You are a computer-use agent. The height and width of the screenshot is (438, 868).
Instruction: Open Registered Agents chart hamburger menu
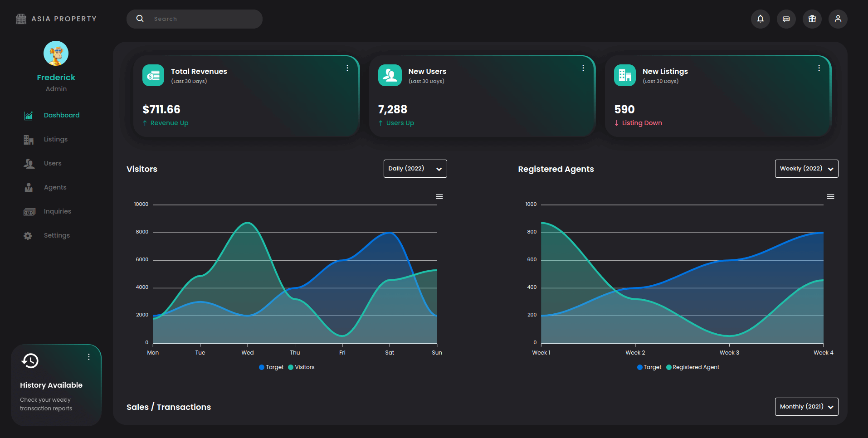[830, 197]
